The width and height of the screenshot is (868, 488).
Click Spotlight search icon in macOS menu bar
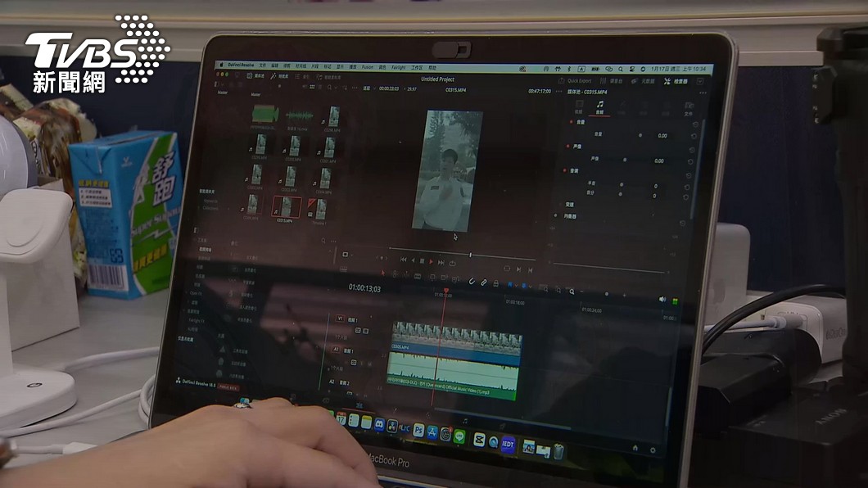pos(621,69)
